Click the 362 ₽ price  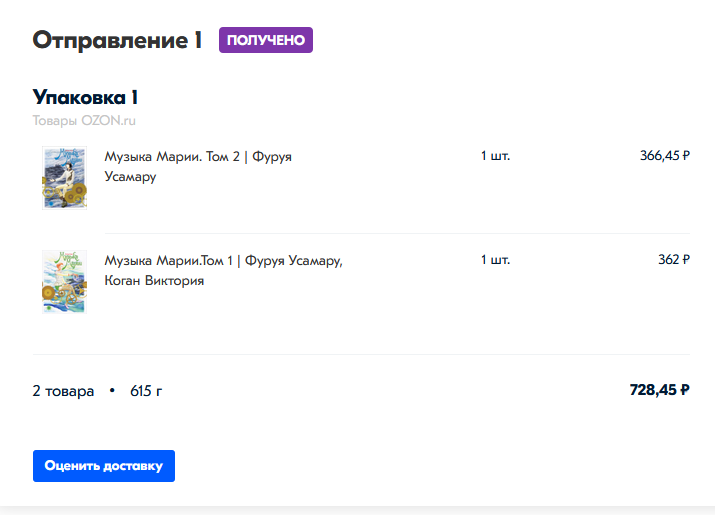click(674, 260)
